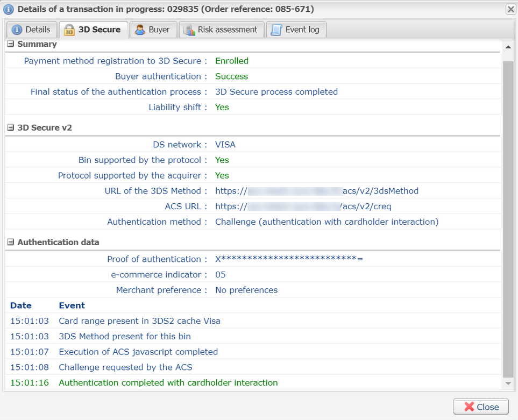518x420 pixels.
Task: Click the info icon in title bar
Action: click(x=9, y=9)
